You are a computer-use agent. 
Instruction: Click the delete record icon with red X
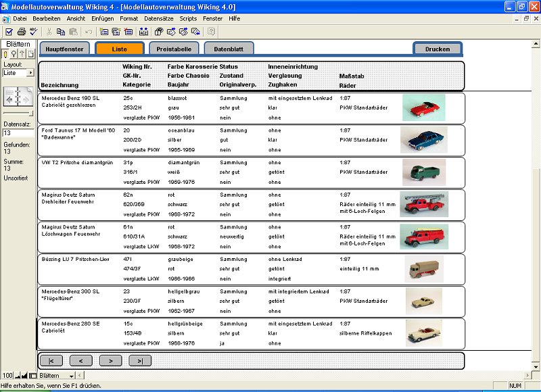click(x=128, y=32)
